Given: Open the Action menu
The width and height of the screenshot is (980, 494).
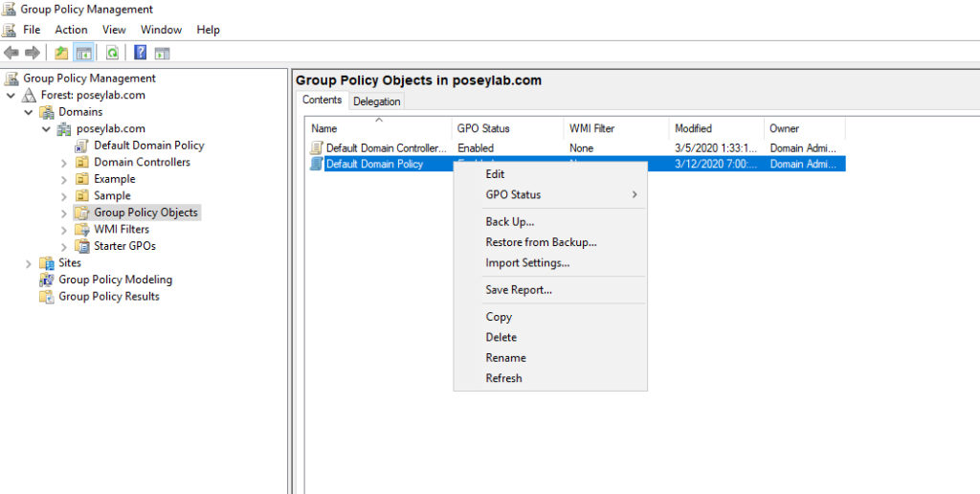Looking at the screenshot, I should 71,30.
